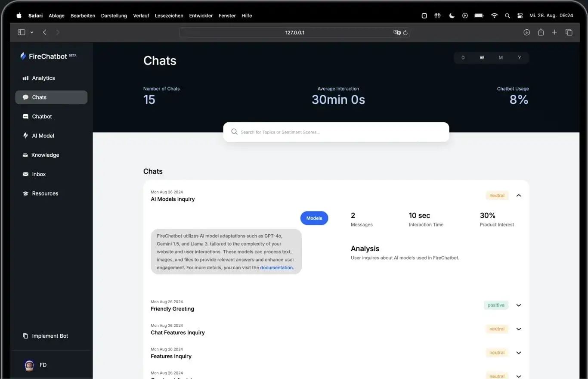Viewport: 588px width, 379px height.
Task: Open the Apple menu
Action: tap(19, 16)
